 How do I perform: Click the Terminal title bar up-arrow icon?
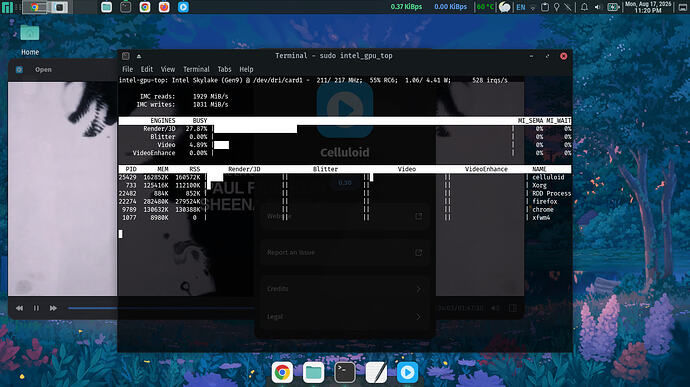coord(139,56)
